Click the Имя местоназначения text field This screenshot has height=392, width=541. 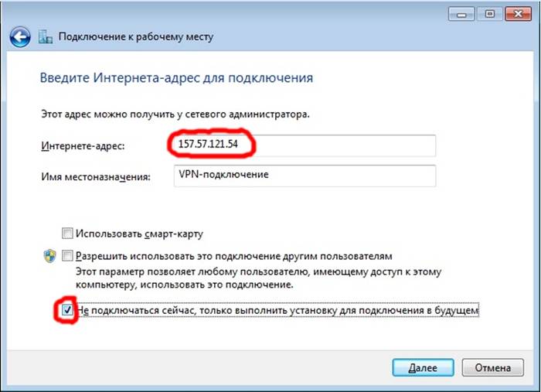pos(305,176)
